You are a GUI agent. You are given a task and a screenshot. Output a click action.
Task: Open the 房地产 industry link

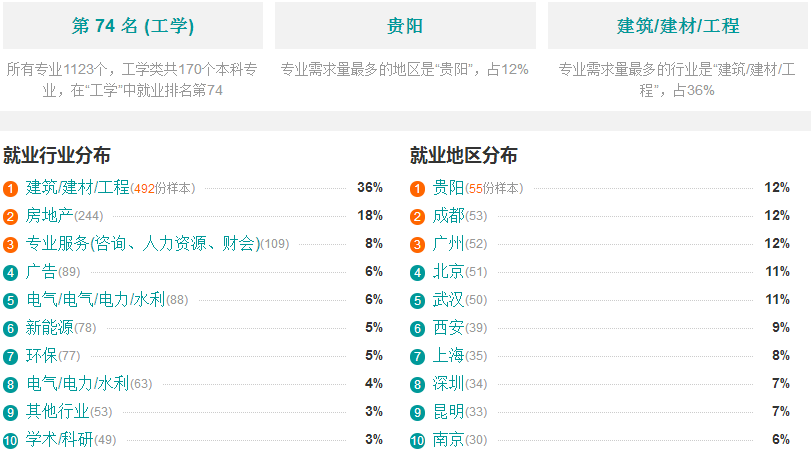(x=50, y=216)
